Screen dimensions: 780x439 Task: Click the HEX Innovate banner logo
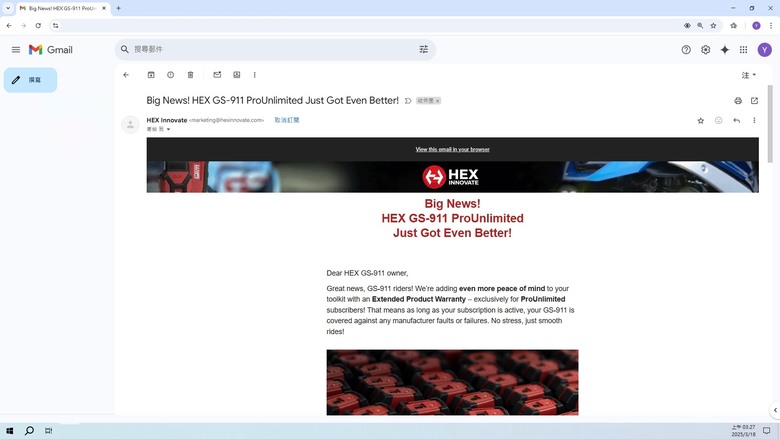[451, 176]
